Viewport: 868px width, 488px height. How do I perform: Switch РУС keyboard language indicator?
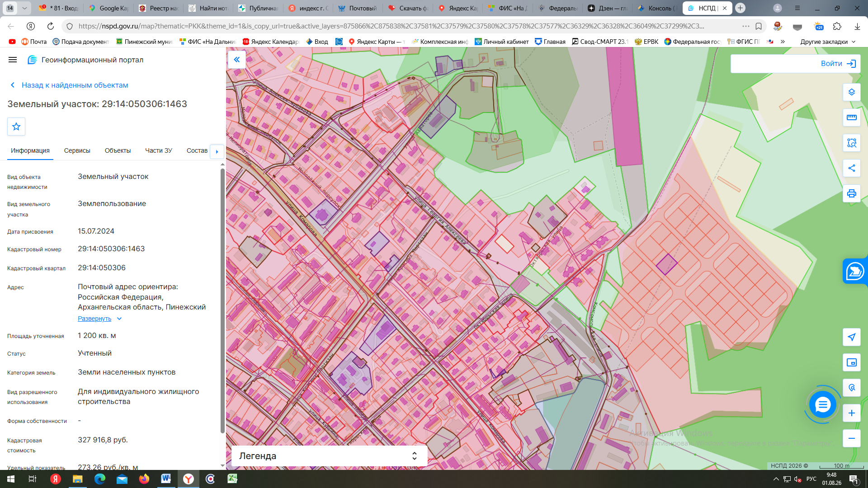[811, 479]
